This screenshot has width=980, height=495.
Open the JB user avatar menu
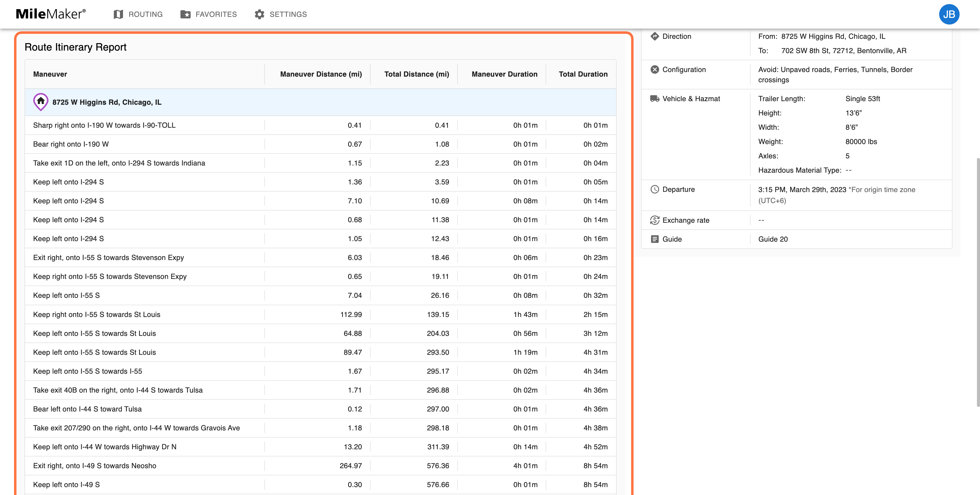click(949, 14)
